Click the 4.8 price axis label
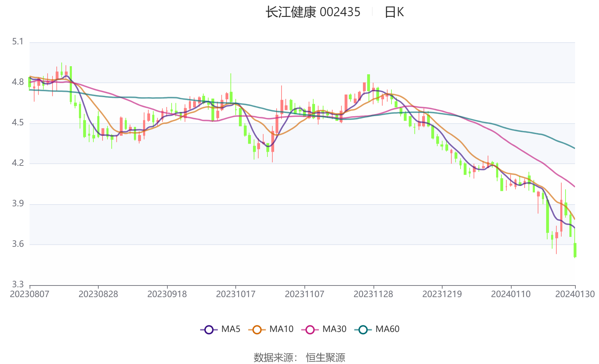The image size is (599, 364). 18,82
